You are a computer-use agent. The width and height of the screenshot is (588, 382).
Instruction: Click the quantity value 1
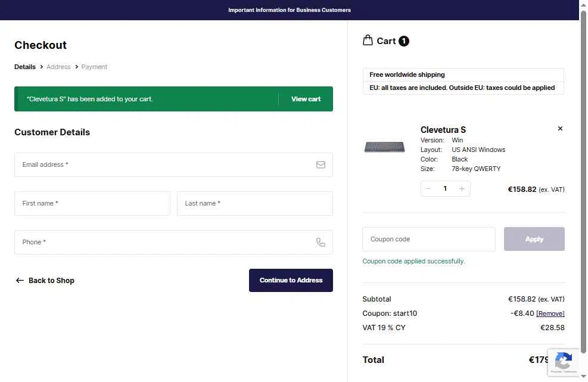point(445,189)
